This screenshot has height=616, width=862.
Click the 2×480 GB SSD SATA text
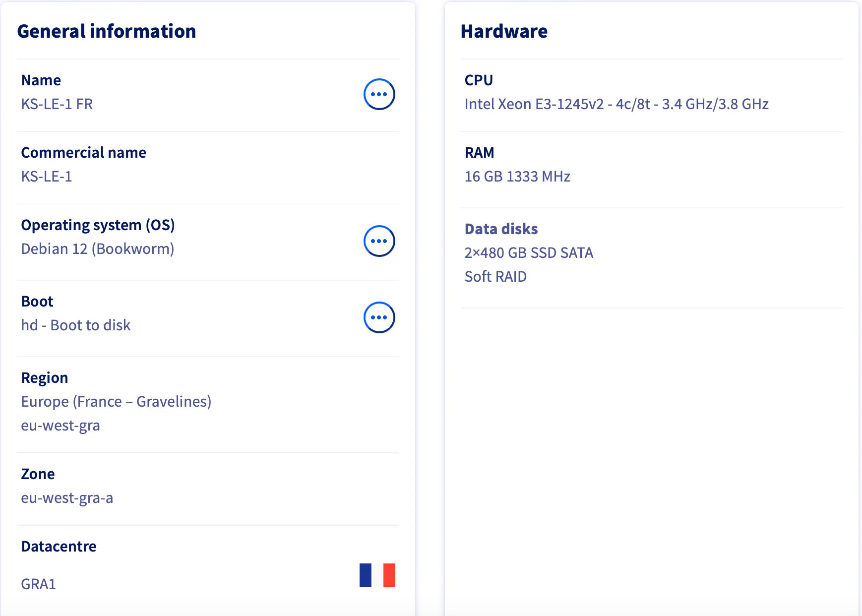[529, 253]
